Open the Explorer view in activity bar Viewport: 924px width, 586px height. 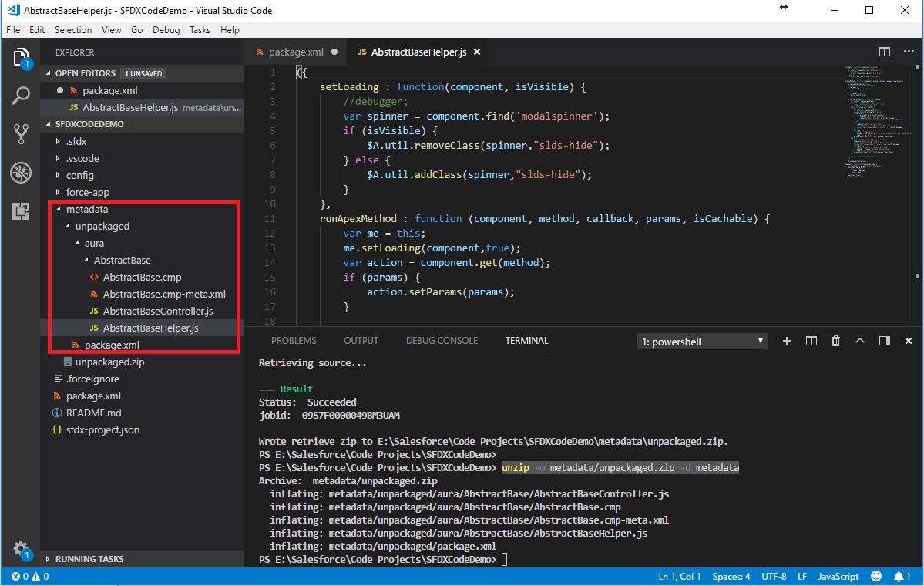(x=21, y=58)
